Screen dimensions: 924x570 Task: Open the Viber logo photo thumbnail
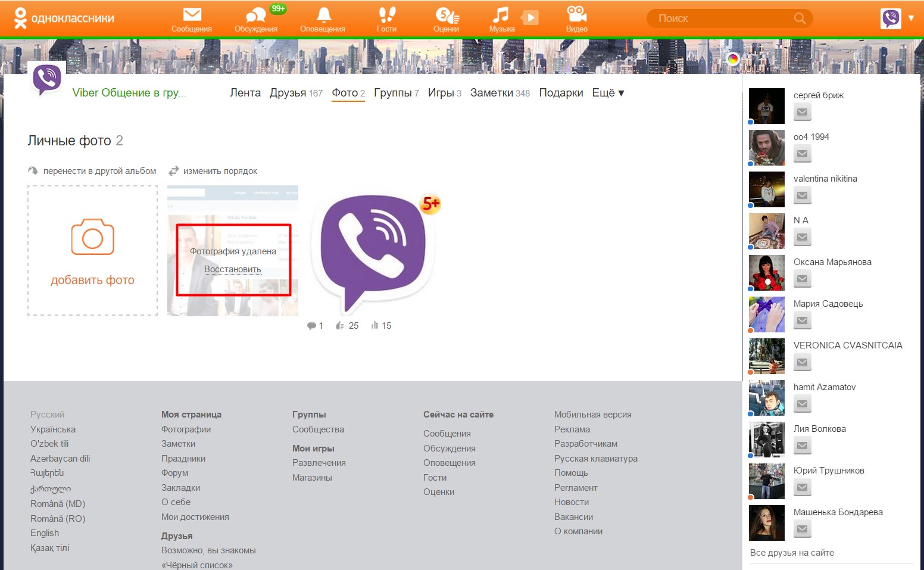(373, 250)
